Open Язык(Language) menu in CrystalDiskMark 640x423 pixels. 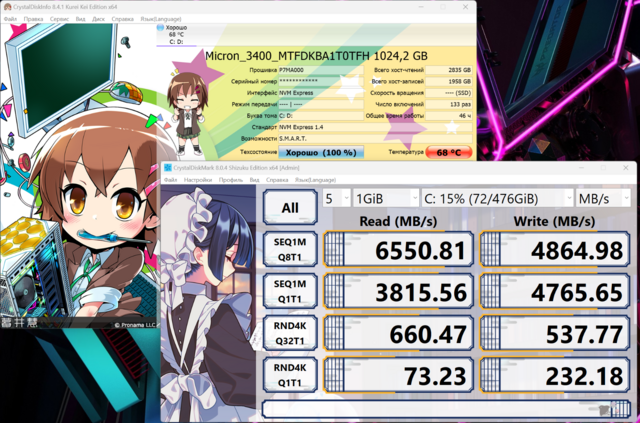[315, 180]
